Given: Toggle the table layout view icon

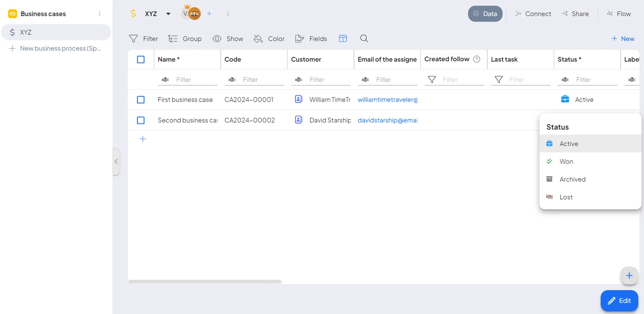Looking at the screenshot, I should click(x=343, y=39).
